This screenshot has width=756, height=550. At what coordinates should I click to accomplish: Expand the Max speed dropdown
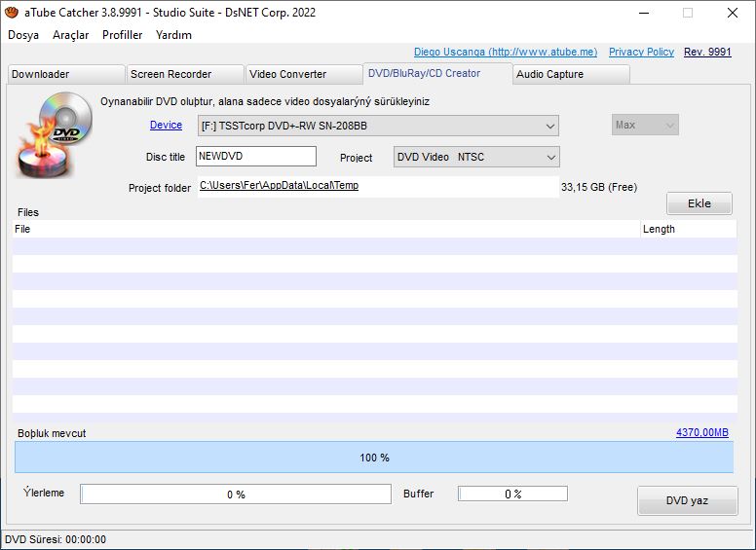coord(645,125)
